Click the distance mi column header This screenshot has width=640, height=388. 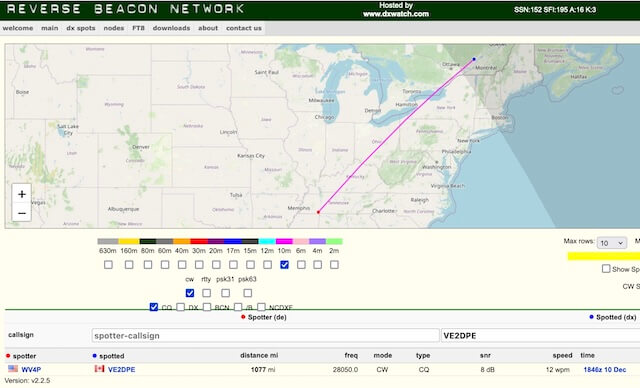[x=259, y=355]
